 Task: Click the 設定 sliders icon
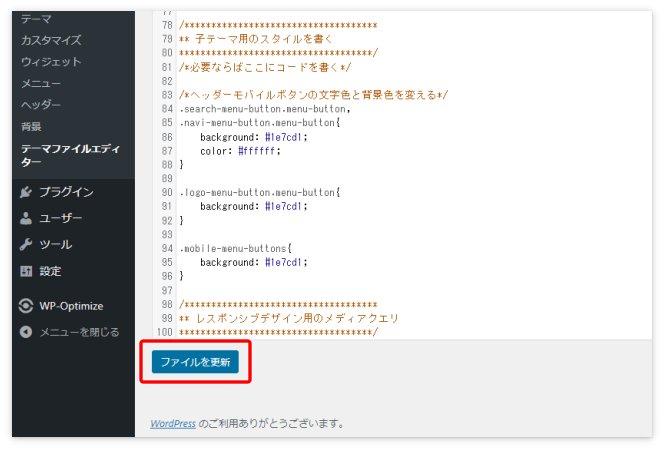coord(26,271)
